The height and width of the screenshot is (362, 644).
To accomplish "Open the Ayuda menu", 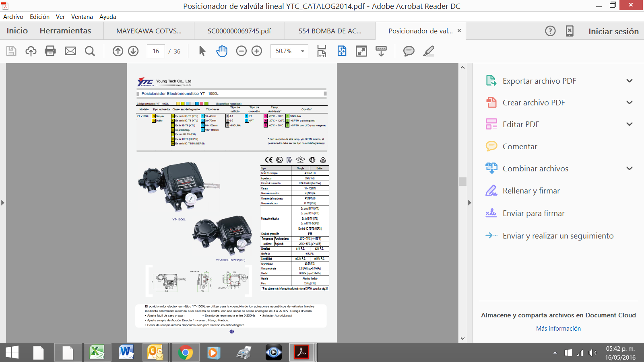I will click(x=108, y=17).
